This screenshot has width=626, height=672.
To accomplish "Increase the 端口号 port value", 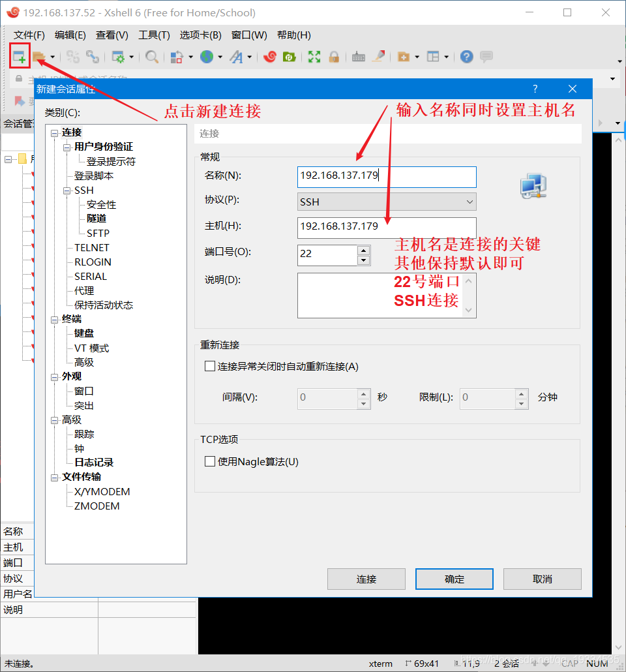I will 364,251.
